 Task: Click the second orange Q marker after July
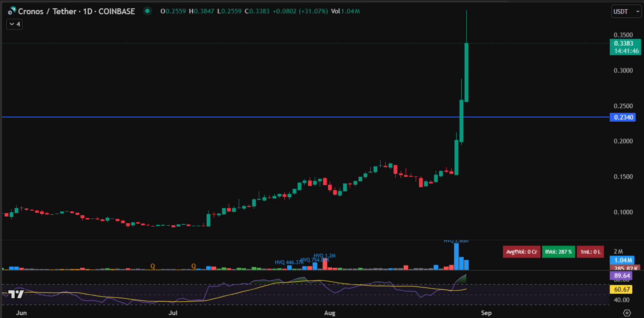(x=194, y=266)
